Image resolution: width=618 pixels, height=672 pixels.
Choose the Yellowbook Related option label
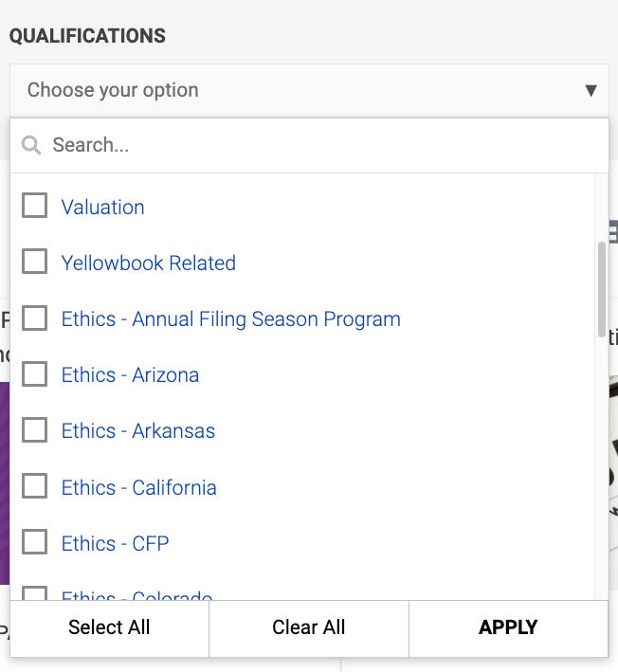click(x=149, y=263)
